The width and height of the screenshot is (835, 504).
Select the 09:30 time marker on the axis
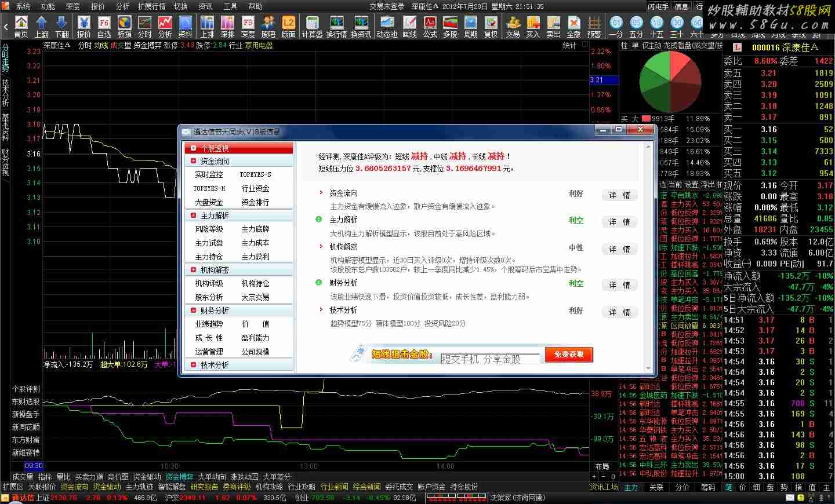[x=34, y=466]
